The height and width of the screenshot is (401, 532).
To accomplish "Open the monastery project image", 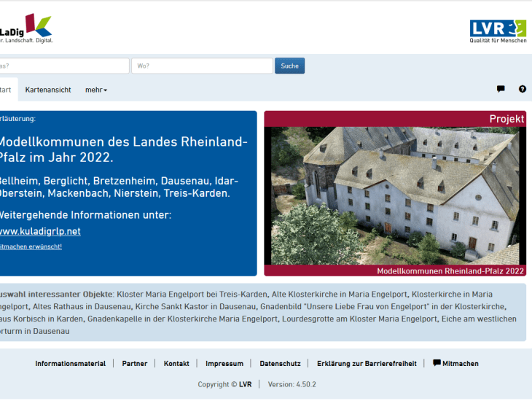I will click(x=394, y=195).
